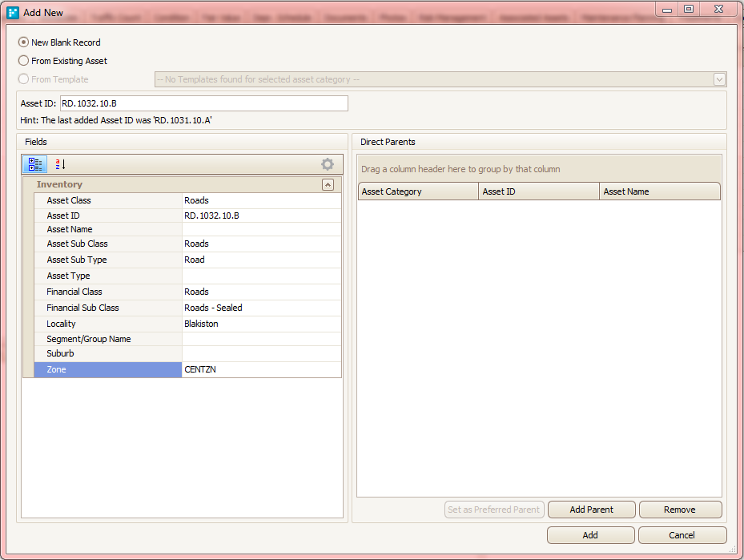The image size is (744, 560).
Task: Collapse the Inventory section
Action: tap(328, 184)
